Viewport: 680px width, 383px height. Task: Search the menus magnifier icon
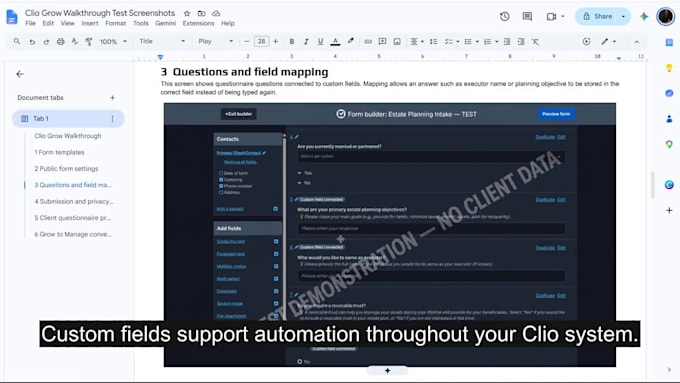(x=17, y=41)
